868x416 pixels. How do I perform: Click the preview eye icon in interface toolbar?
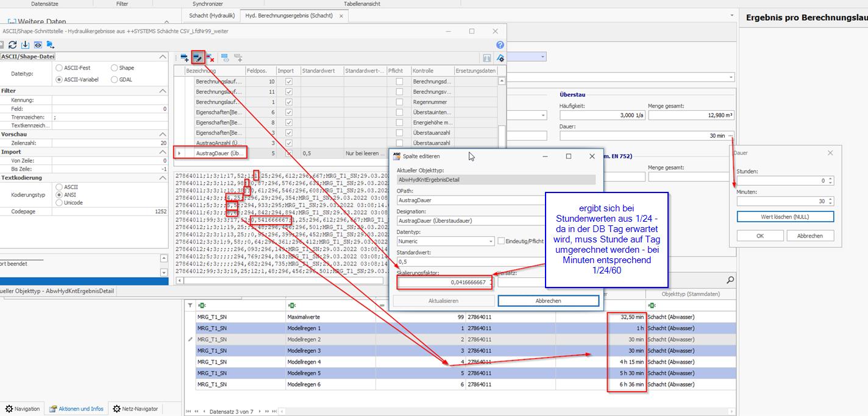[38, 44]
